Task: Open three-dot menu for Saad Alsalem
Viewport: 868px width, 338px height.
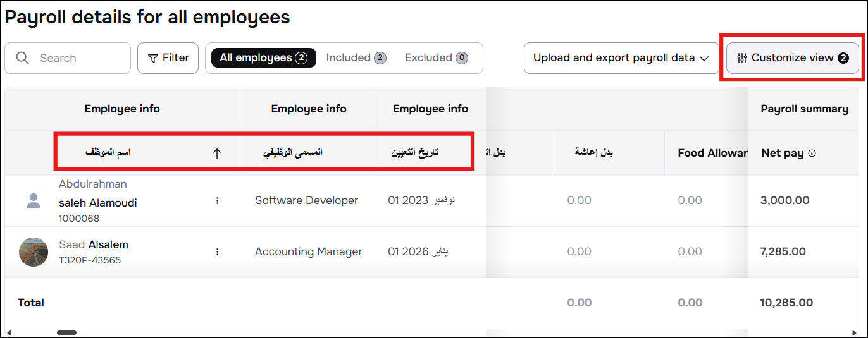Action: pos(217,251)
